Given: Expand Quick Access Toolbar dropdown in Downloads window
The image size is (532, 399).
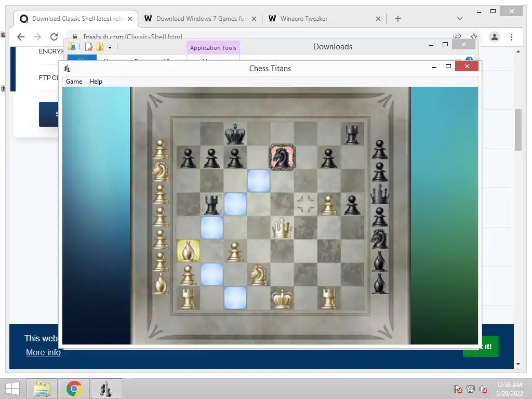Looking at the screenshot, I should click(110, 47).
